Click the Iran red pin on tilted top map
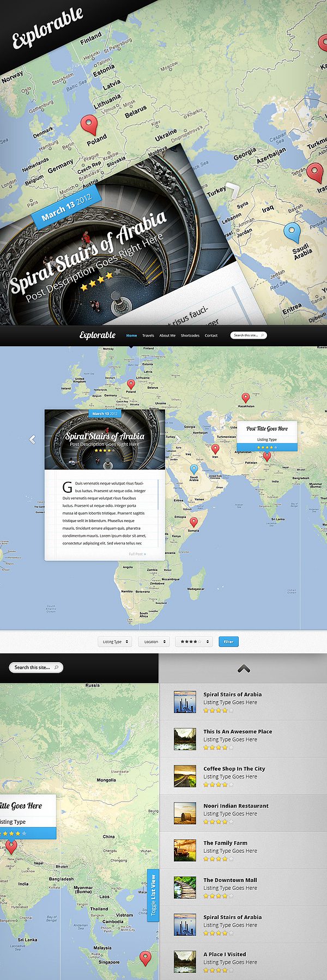The height and width of the screenshot is (980, 327). (x=314, y=173)
